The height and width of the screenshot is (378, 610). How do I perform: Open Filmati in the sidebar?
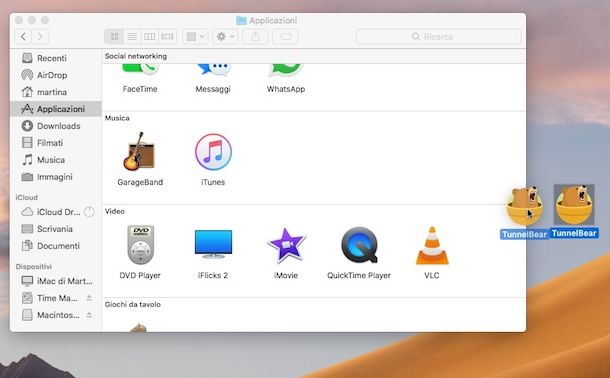click(x=56, y=143)
